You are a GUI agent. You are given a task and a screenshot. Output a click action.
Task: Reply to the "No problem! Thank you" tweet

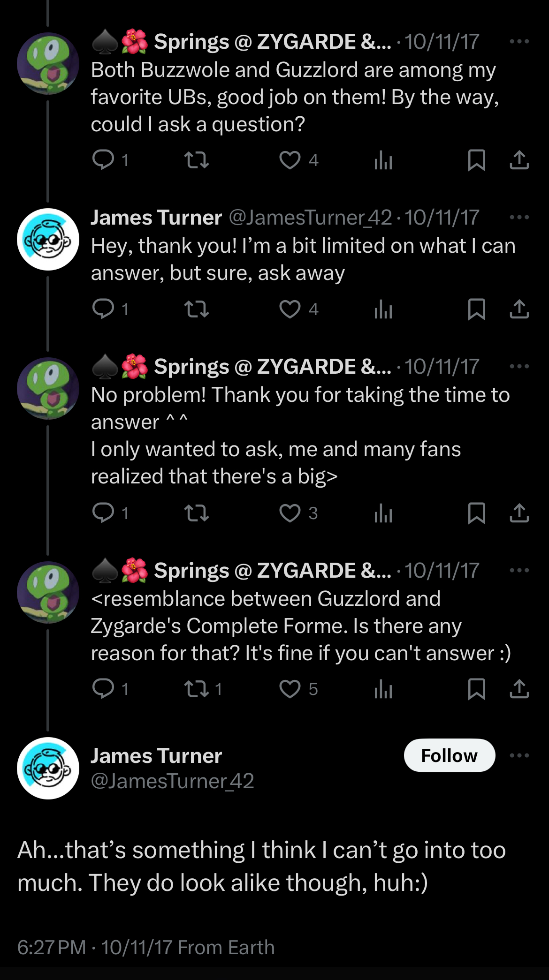click(103, 513)
